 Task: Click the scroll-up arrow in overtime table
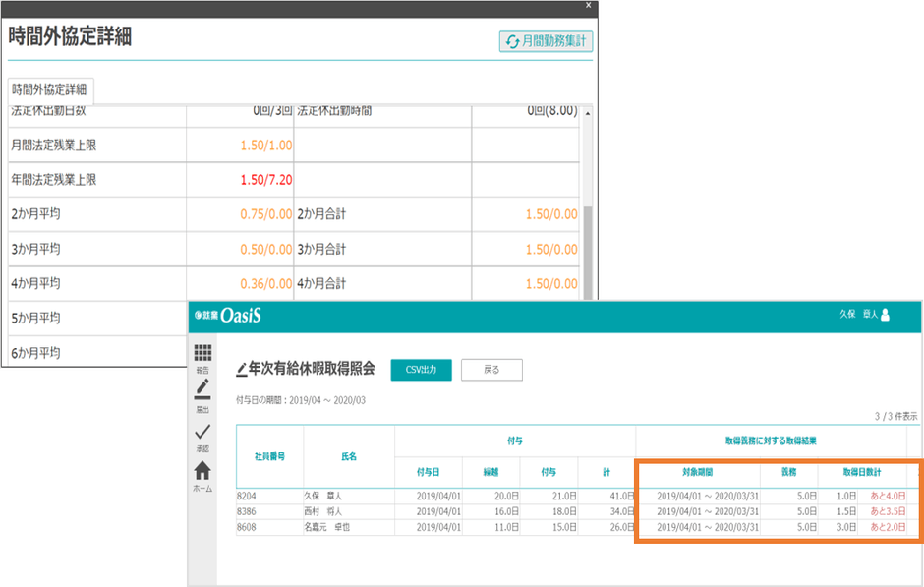click(588, 113)
